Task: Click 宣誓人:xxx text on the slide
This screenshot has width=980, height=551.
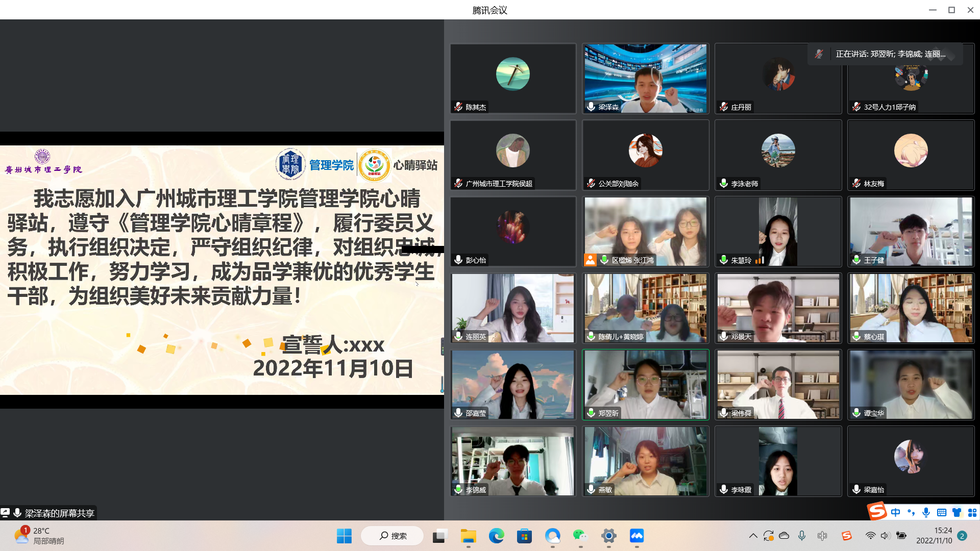Action: [x=333, y=345]
